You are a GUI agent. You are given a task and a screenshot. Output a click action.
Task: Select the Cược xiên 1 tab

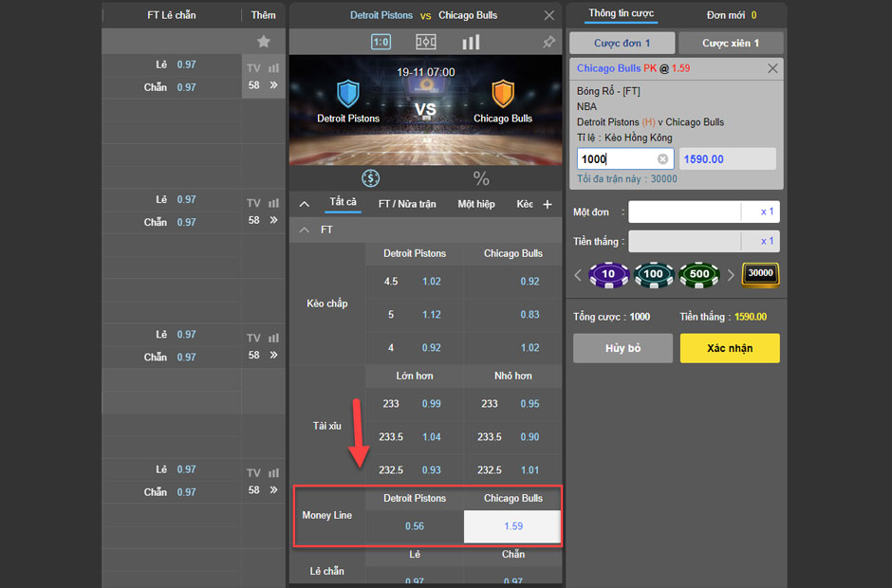(x=731, y=44)
